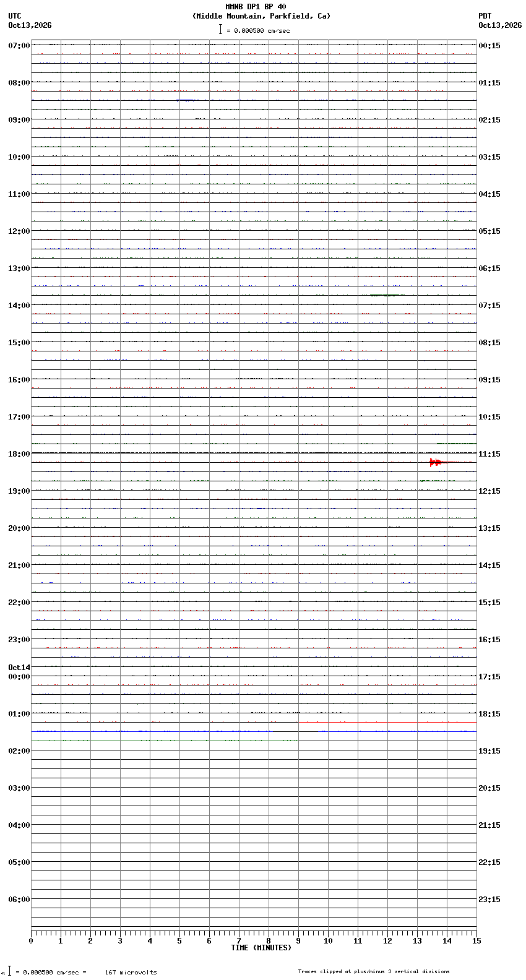Select the 09:00 UTC row label
526x980 pixels.
(x=19, y=120)
